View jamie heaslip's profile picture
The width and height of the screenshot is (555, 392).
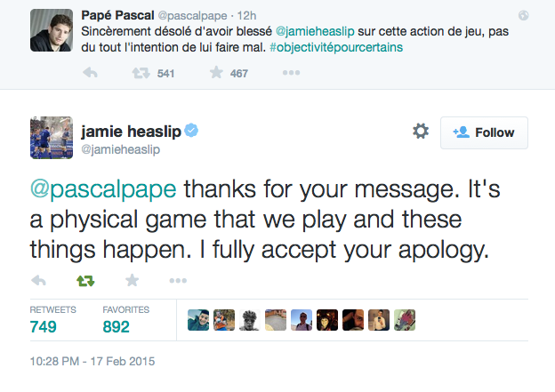tap(52, 138)
